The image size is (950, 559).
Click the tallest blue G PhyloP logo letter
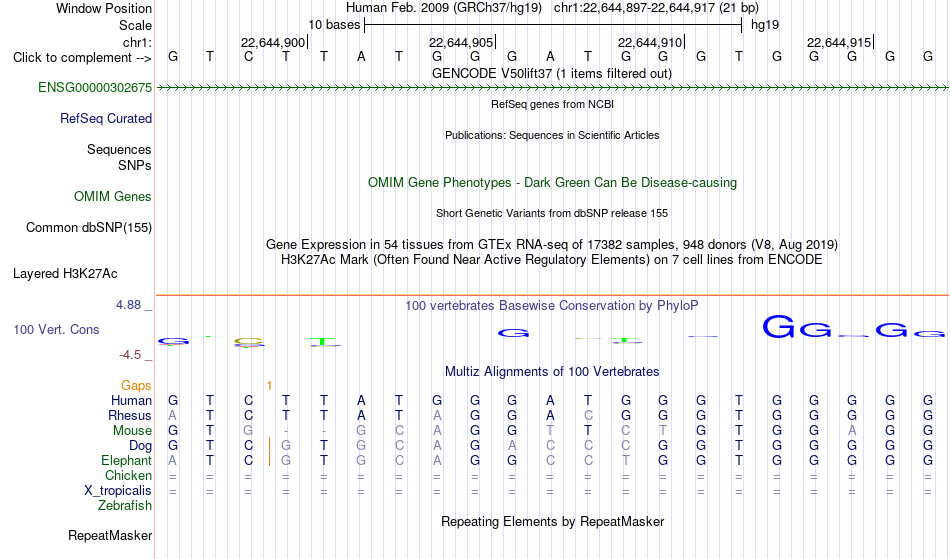(x=779, y=326)
